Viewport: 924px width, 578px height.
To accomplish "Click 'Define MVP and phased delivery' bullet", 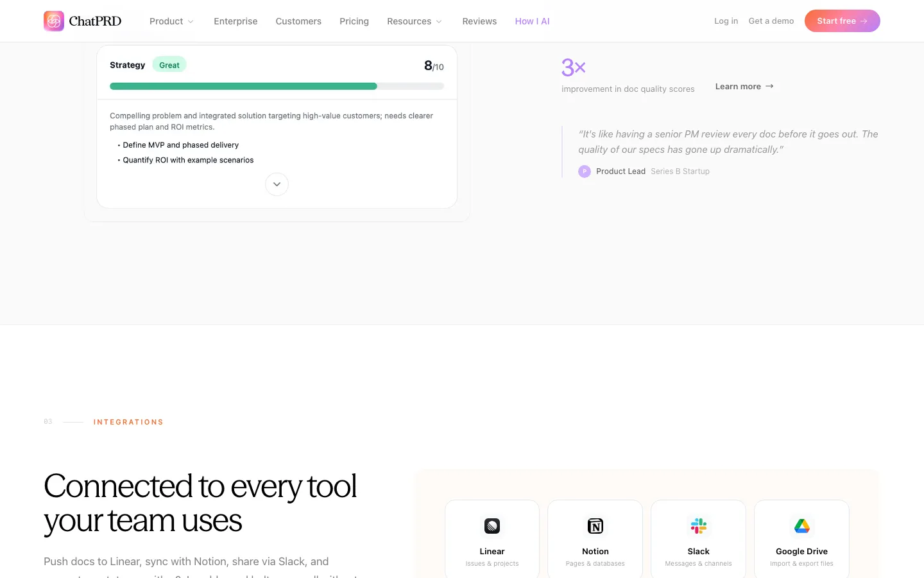I will [180, 145].
